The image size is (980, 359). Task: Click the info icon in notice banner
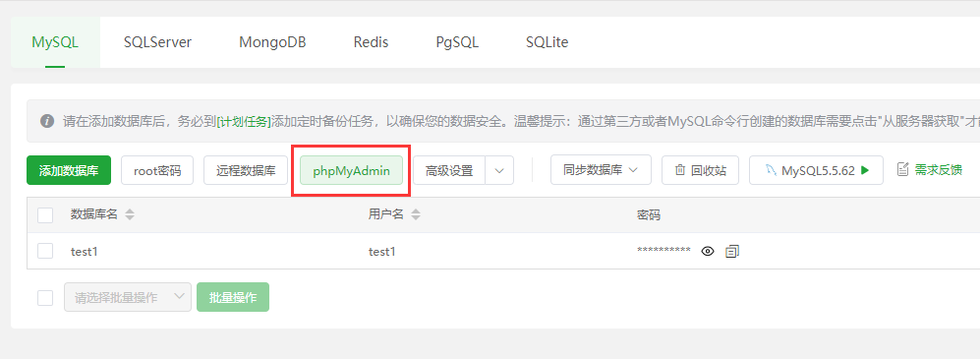[47, 120]
